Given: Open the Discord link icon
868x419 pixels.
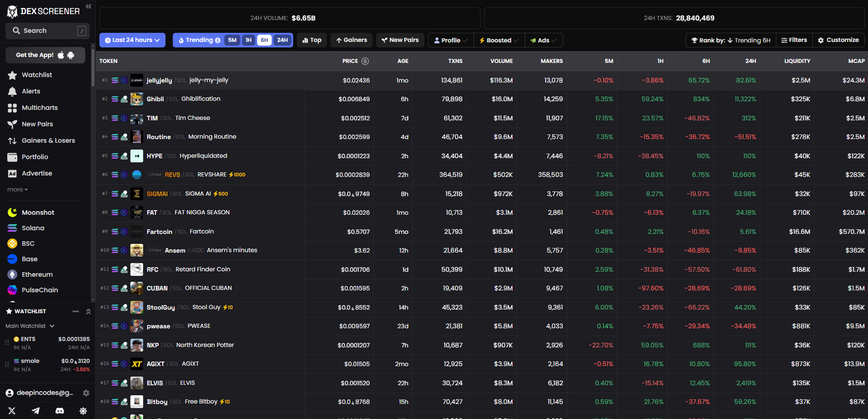Looking at the screenshot, I should click(x=60, y=411).
